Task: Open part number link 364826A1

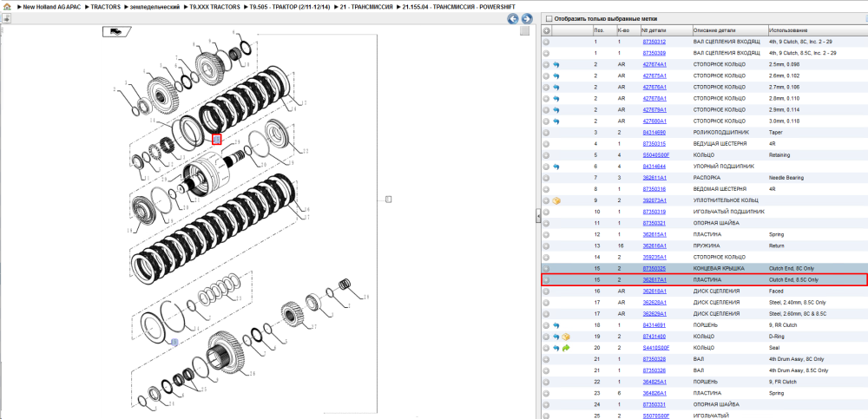Action: 654,393
